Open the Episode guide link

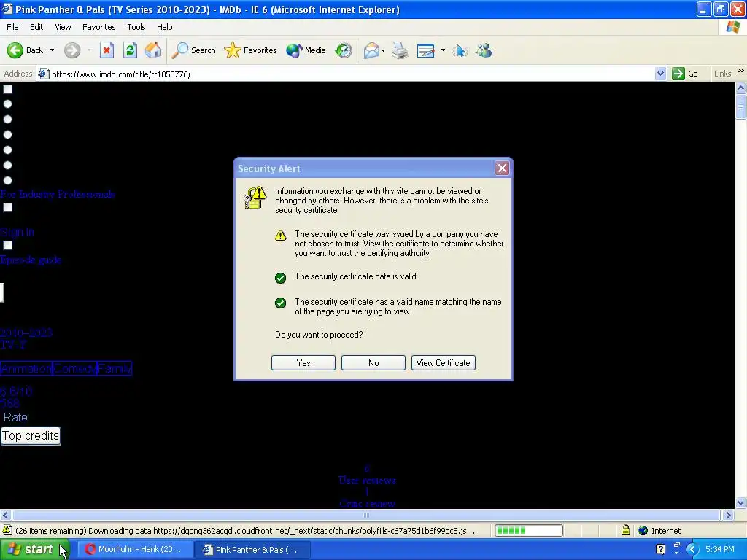pos(31,260)
